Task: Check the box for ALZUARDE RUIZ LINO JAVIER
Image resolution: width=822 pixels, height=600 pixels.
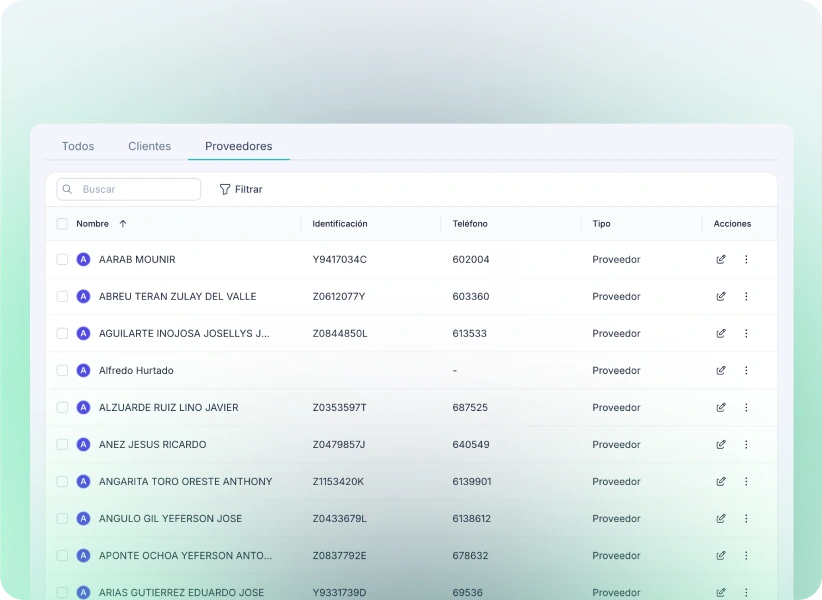Action: click(x=62, y=408)
